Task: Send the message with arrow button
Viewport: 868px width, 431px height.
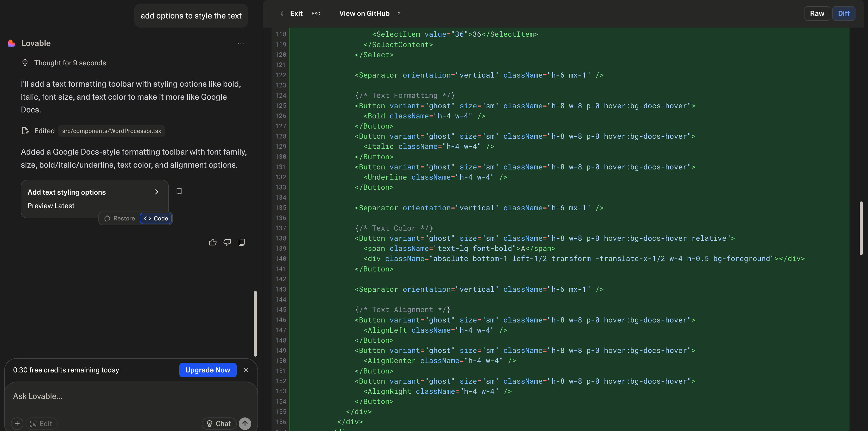Action: 245,424
